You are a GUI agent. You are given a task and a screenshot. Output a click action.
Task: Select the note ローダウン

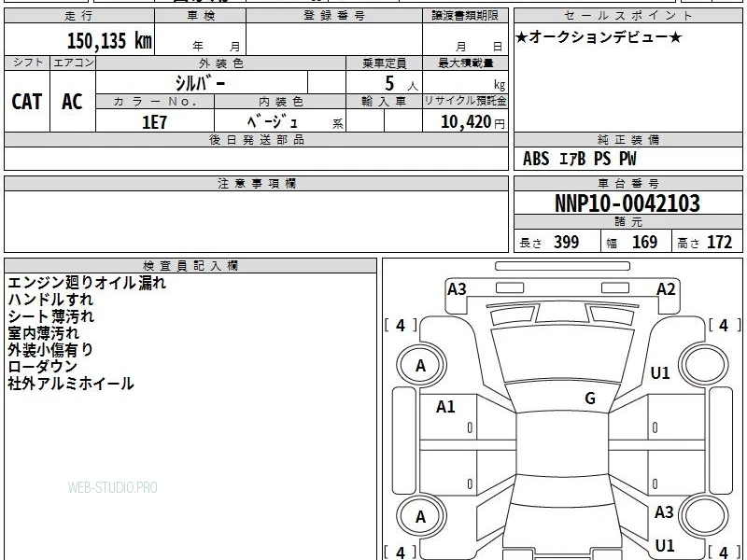click(42, 366)
